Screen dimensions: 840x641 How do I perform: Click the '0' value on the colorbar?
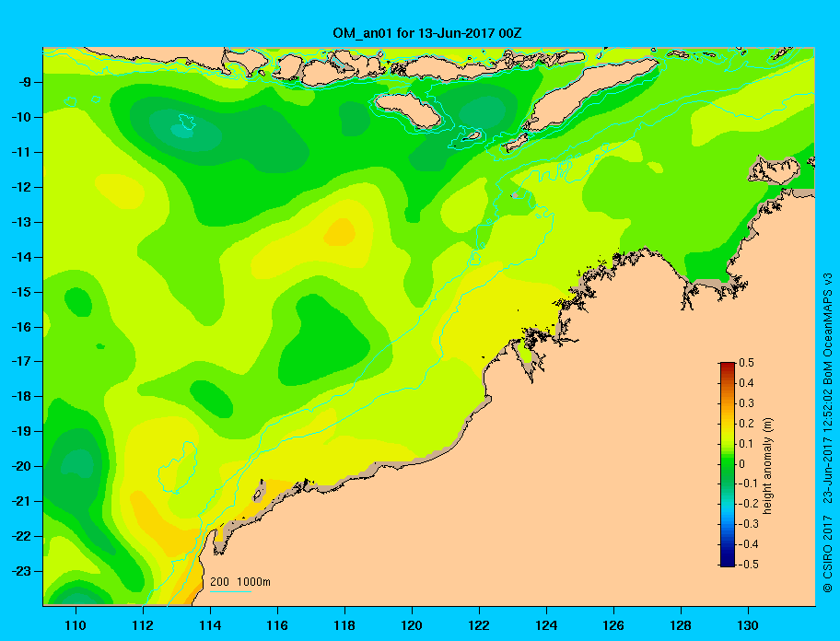coord(742,464)
